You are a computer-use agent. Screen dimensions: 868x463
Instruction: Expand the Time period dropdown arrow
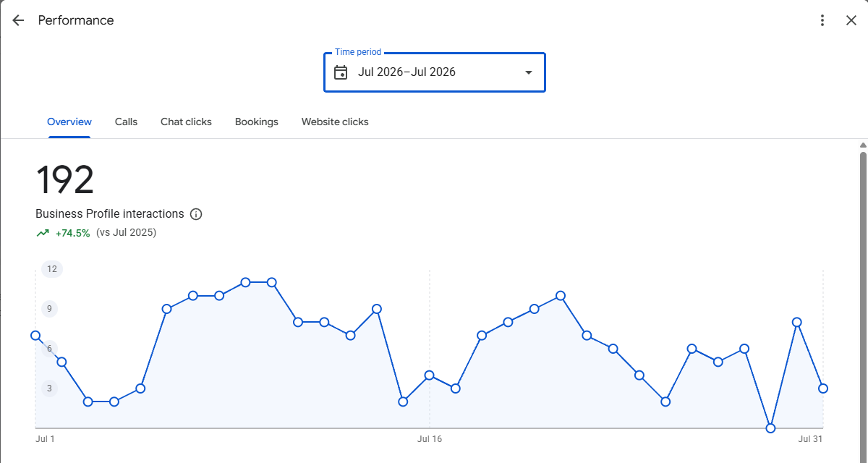(528, 72)
